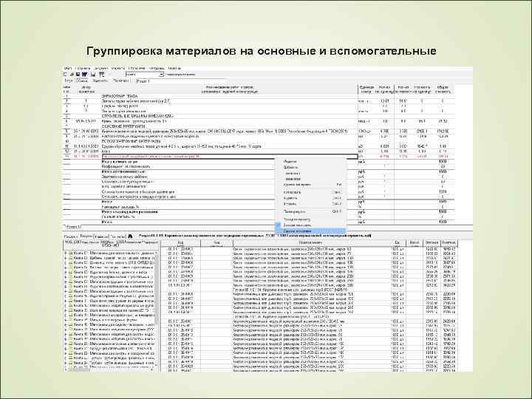
Task: Click the Наименование column header in price list
Action: tap(310, 242)
